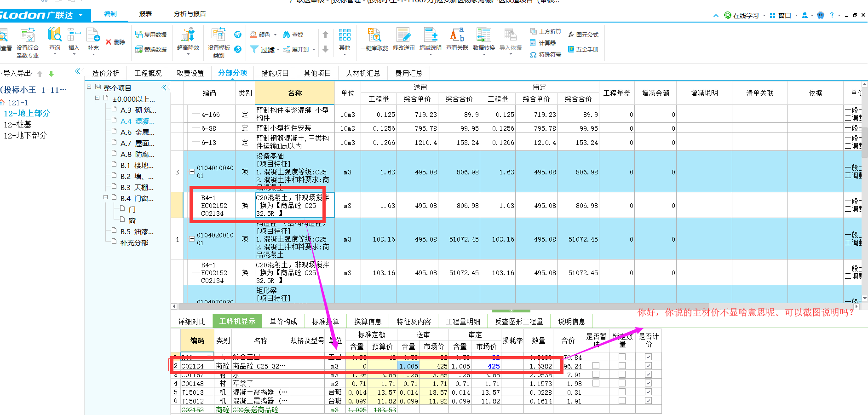868x415 pixels.
Task: Toggle 锁定数量 checkbox for C00148 草袋子 row
Action: tap(622, 383)
